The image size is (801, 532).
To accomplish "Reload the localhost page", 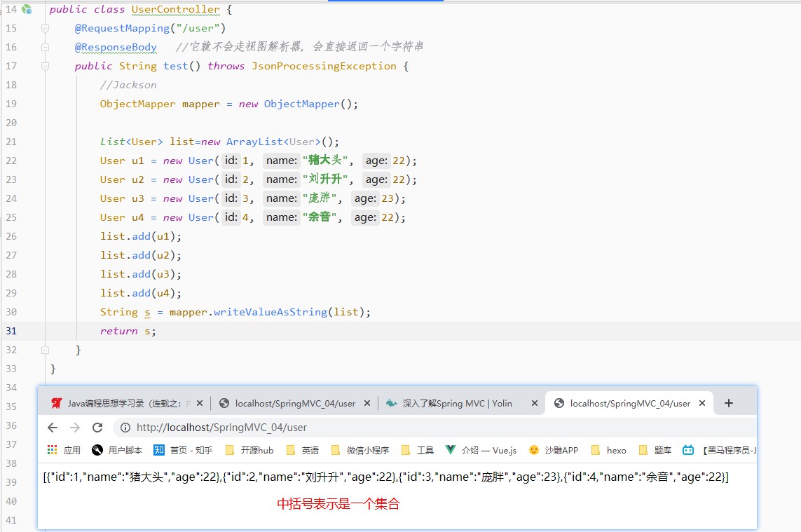I will [97, 428].
